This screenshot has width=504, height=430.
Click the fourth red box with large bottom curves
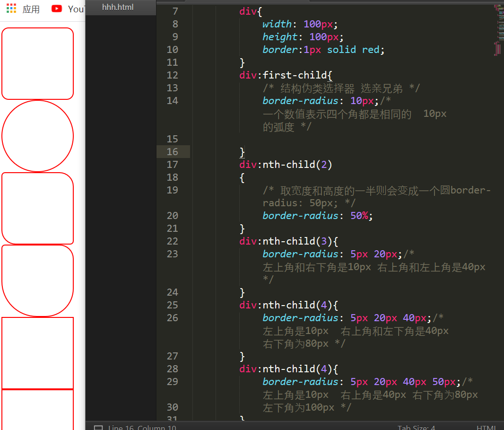(38, 281)
